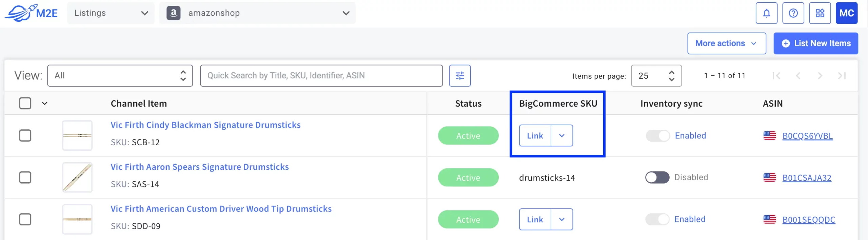Toggle inventory sync for Aaron Spears drumsticks
This screenshot has height=240, width=868.
tap(657, 178)
